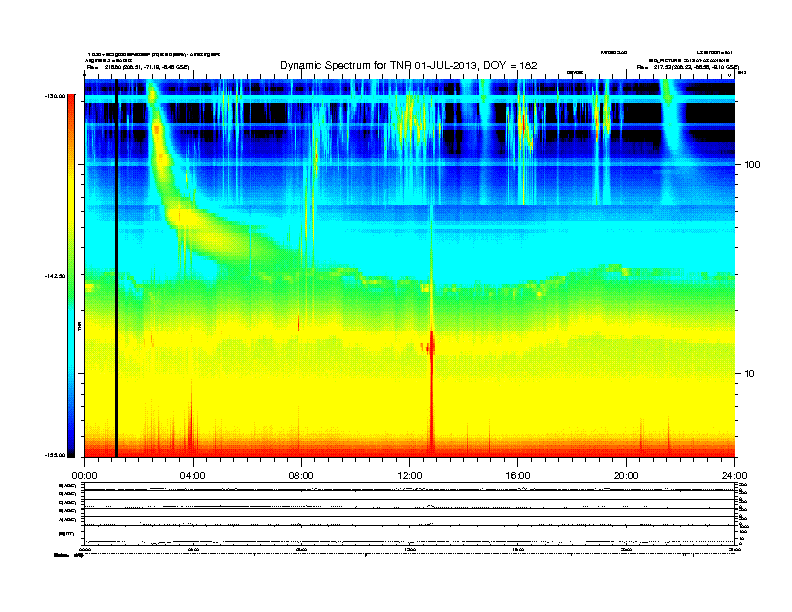This screenshot has width=792, height=612.
Task: Click the 04:00 time axis label
Action: tap(192, 476)
